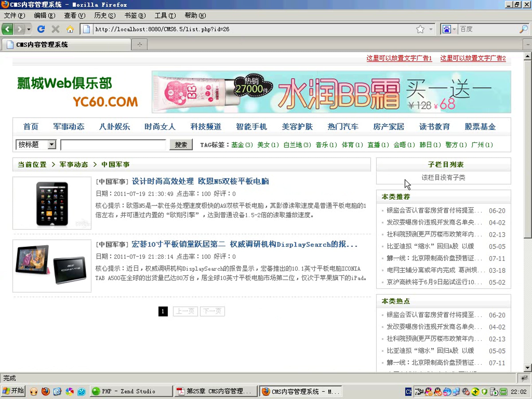Bookmark page using the star icon
The image size is (532, 399).
click(420, 29)
